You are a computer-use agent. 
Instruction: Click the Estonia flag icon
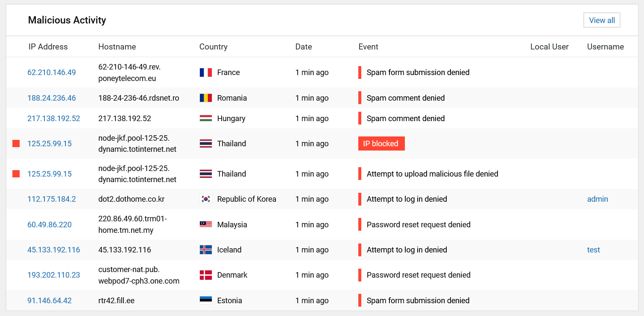tap(205, 301)
